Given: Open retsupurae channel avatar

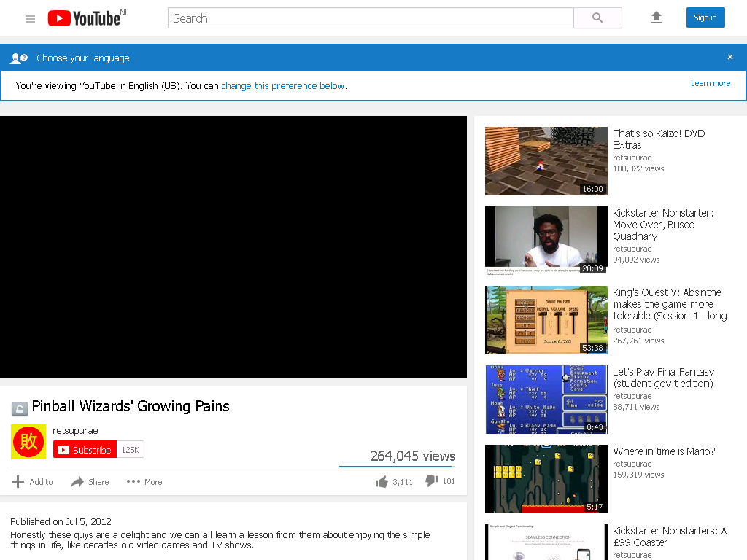Looking at the screenshot, I should tap(28, 442).
